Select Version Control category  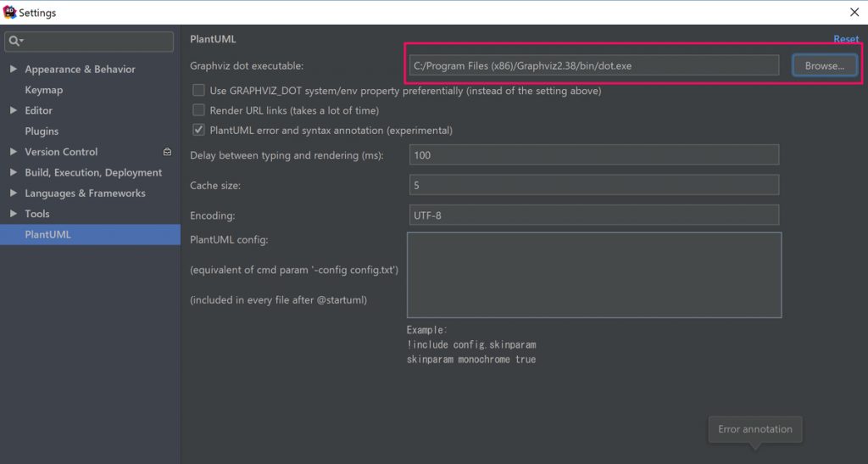tap(61, 151)
